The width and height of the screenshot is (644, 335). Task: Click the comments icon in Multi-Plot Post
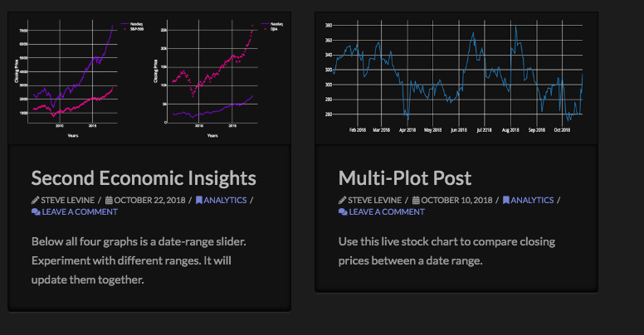point(343,211)
